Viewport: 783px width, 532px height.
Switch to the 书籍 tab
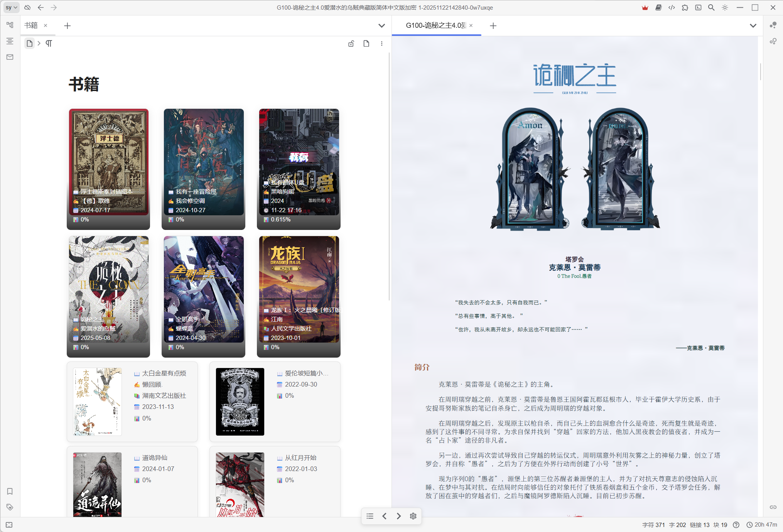[31, 25]
